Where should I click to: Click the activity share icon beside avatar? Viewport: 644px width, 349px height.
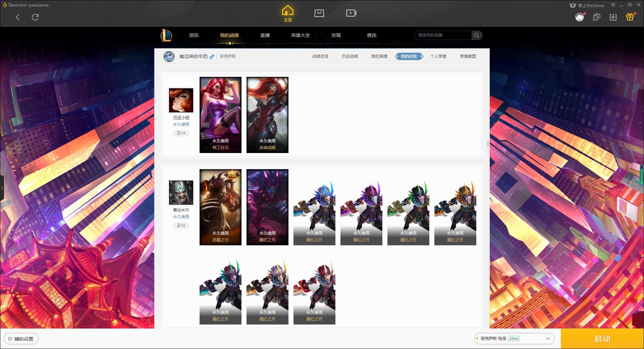[596, 17]
